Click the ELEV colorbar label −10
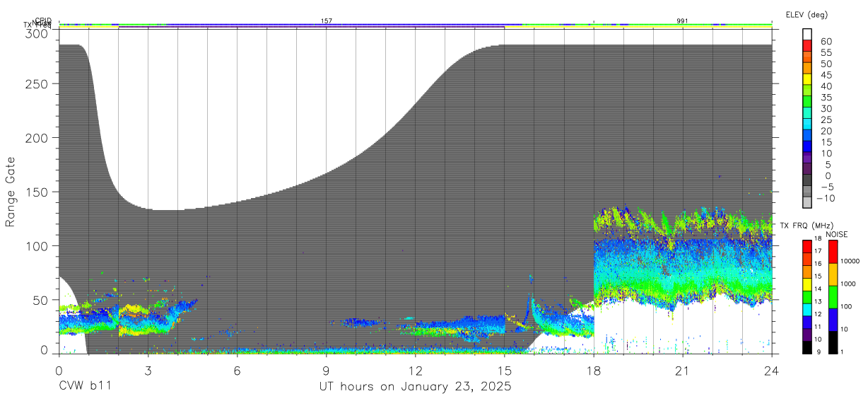Screen dimensions: 868x401 coord(828,199)
